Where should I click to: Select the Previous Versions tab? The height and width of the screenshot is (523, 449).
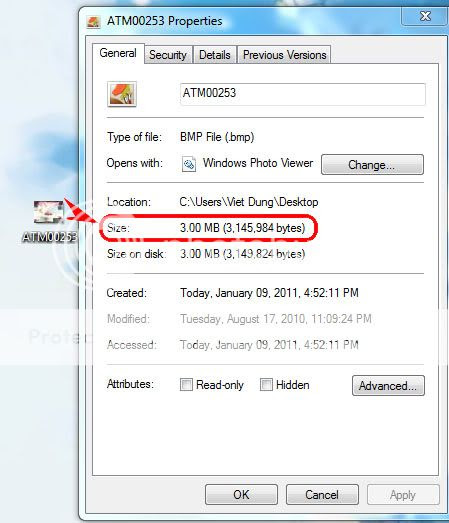[x=285, y=55]
